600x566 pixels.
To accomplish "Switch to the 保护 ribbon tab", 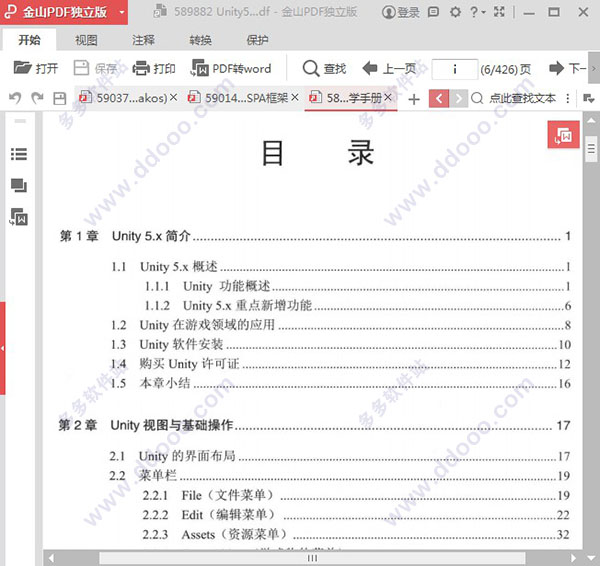I will pos(257,40).
